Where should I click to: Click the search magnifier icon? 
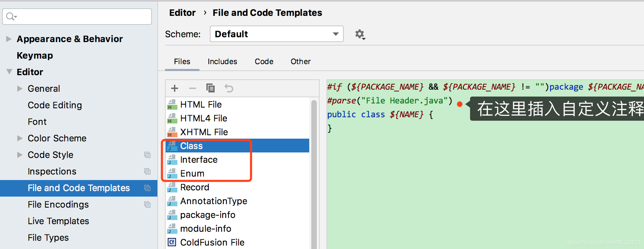(11, 16)
